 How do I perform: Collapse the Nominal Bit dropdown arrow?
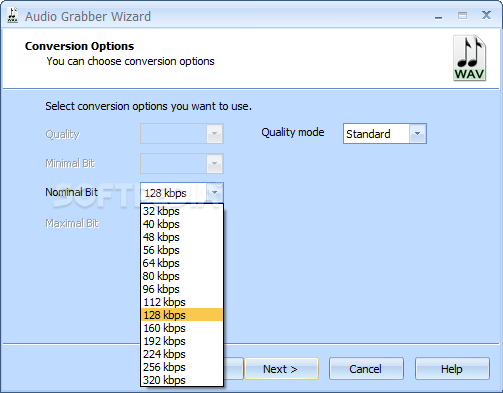[215, 193]
